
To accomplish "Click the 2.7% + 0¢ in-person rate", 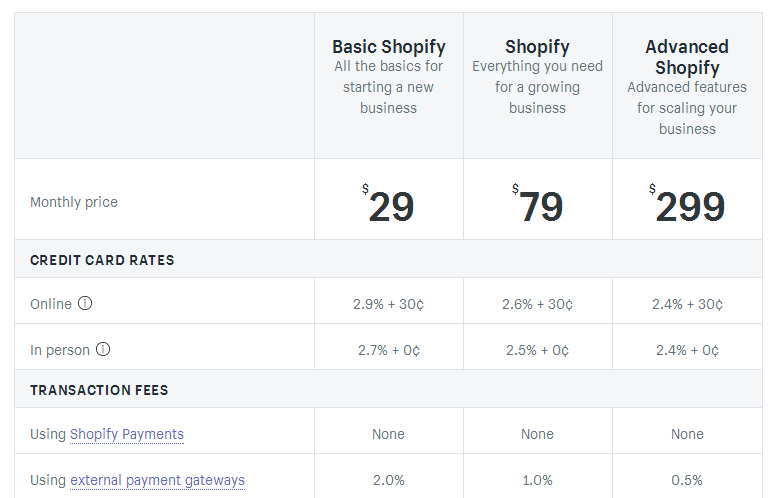I will click(388, 350).
